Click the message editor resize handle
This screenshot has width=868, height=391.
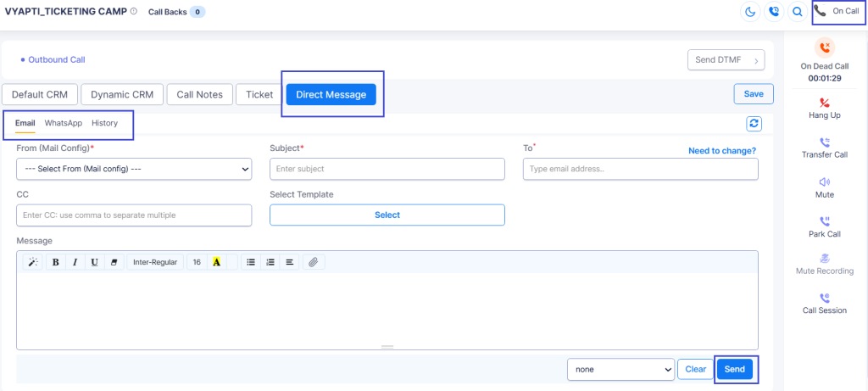coord(387,347)
